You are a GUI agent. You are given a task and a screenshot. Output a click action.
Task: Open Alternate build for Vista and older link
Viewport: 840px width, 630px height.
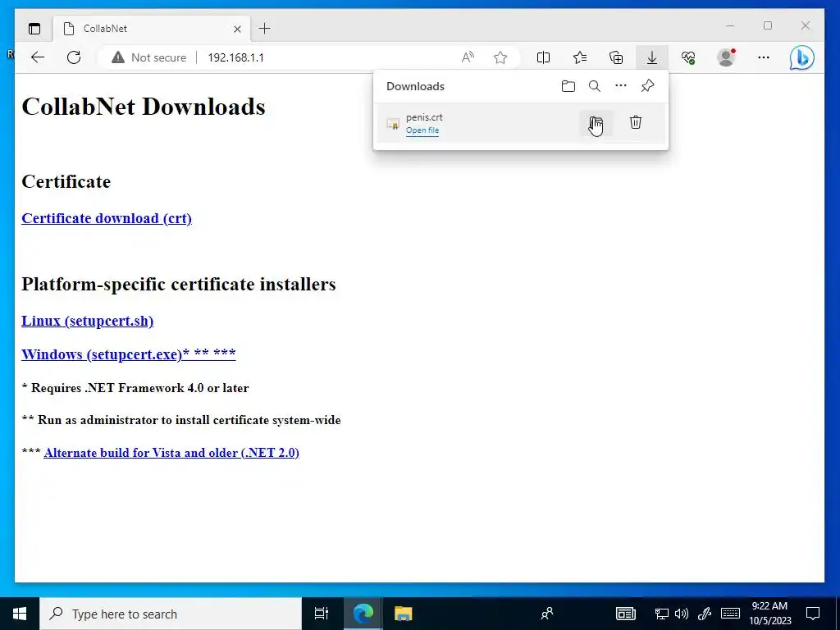click(171, 453)
